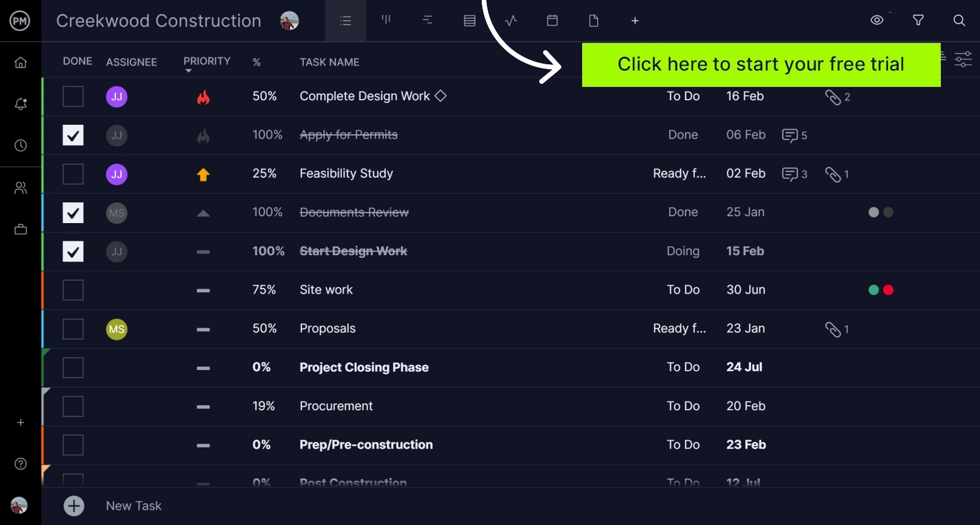
Task: Open the Team members sidebar icon
Action: tap(21, 188)
